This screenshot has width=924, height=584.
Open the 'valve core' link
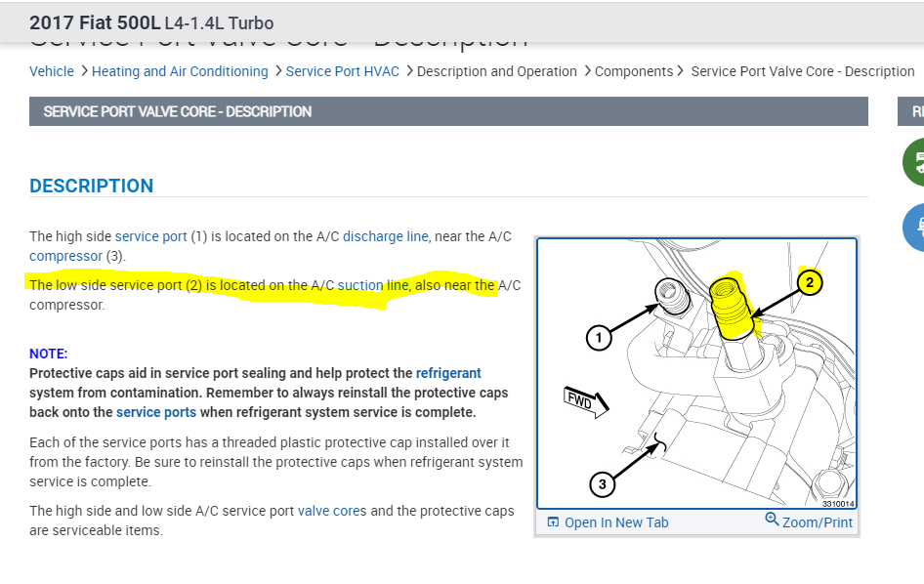[x=329, y=511]
